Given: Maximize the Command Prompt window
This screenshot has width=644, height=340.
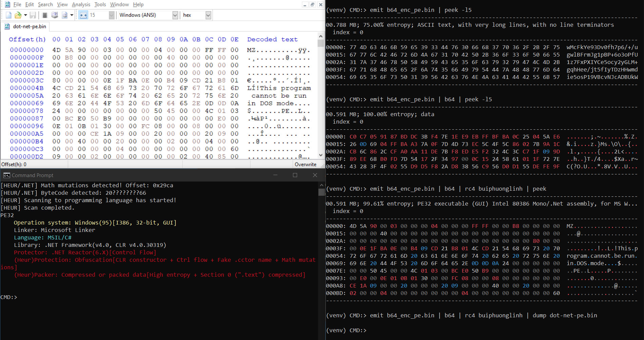Looking at the screenshot, I should 295,175.
